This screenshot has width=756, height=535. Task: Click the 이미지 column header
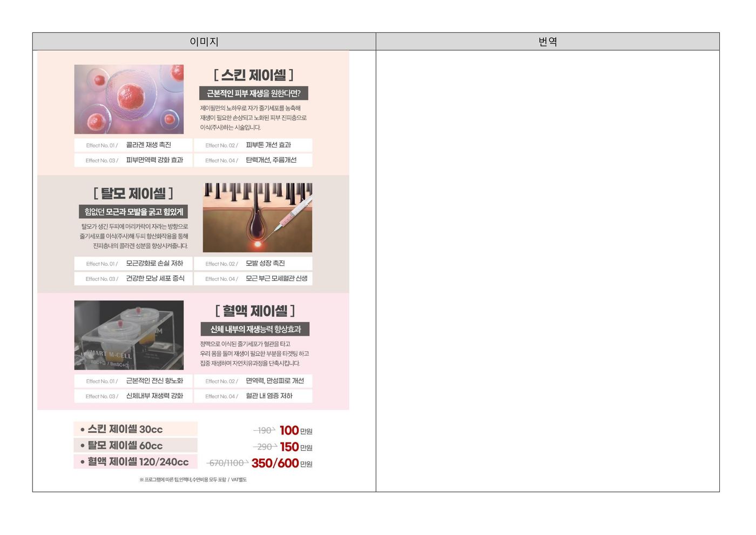coord(204,42)
